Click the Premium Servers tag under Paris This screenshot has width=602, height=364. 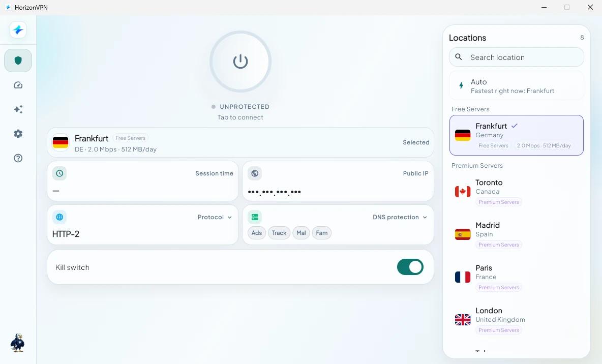click(498, 287)
